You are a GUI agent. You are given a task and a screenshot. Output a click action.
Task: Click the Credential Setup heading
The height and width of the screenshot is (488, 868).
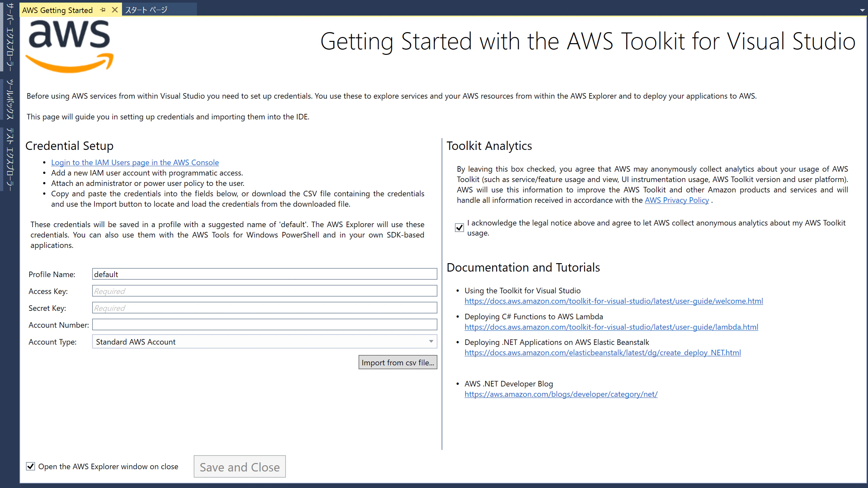(x=69, y=146)
